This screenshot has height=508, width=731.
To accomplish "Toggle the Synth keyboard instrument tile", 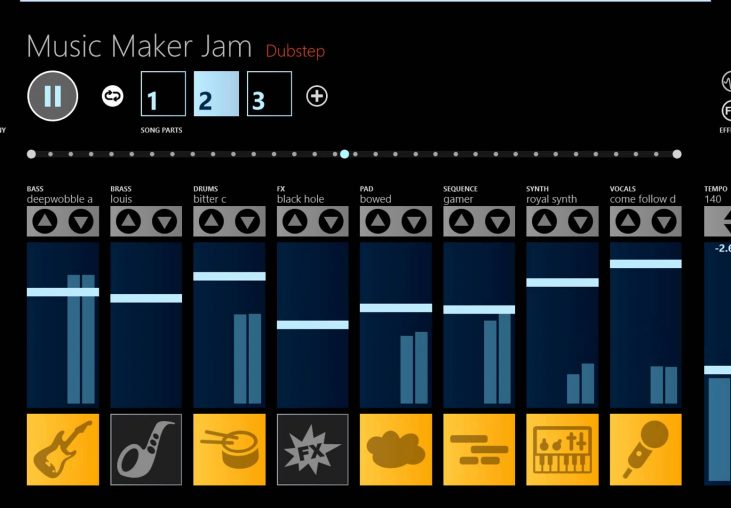I will [562, 450].
